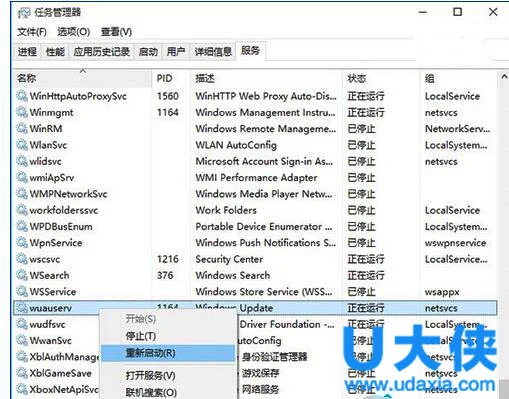Open the 查看(V) menu

[116, 32]
